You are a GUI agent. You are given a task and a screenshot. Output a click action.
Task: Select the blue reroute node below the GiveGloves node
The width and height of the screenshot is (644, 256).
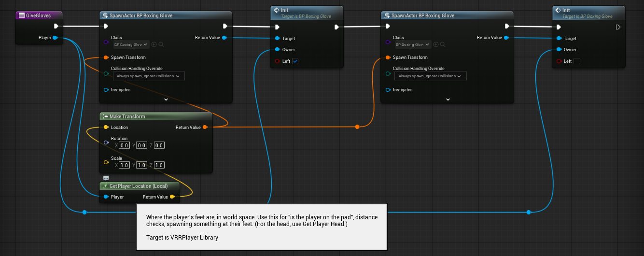[84, 212]
